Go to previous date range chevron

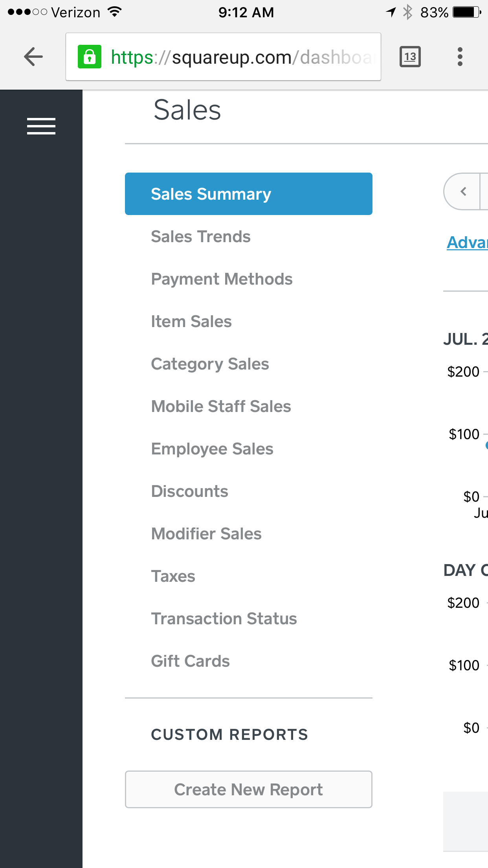pos(462,191)
